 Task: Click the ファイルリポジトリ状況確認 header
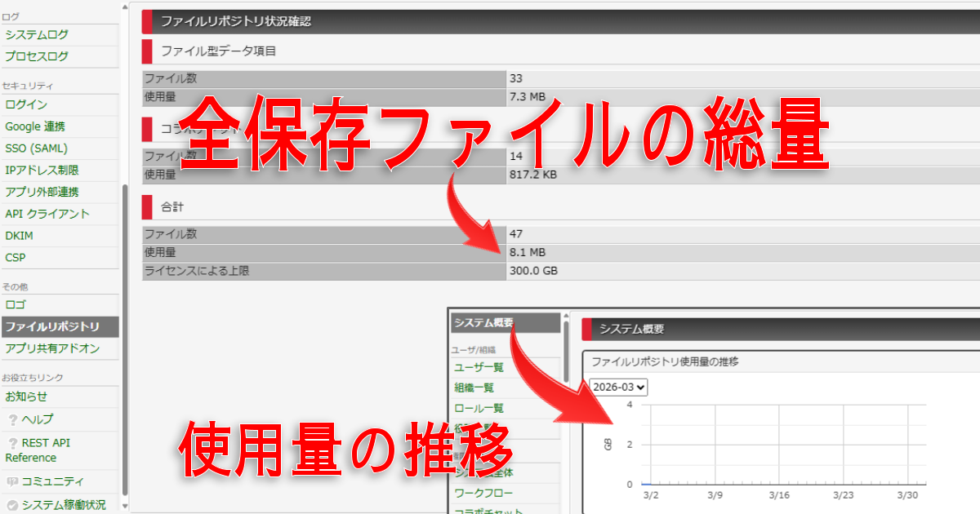click(x=235, y=21)
